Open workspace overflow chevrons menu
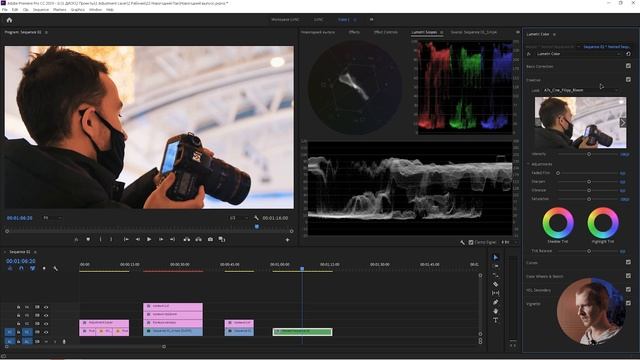 371,19
